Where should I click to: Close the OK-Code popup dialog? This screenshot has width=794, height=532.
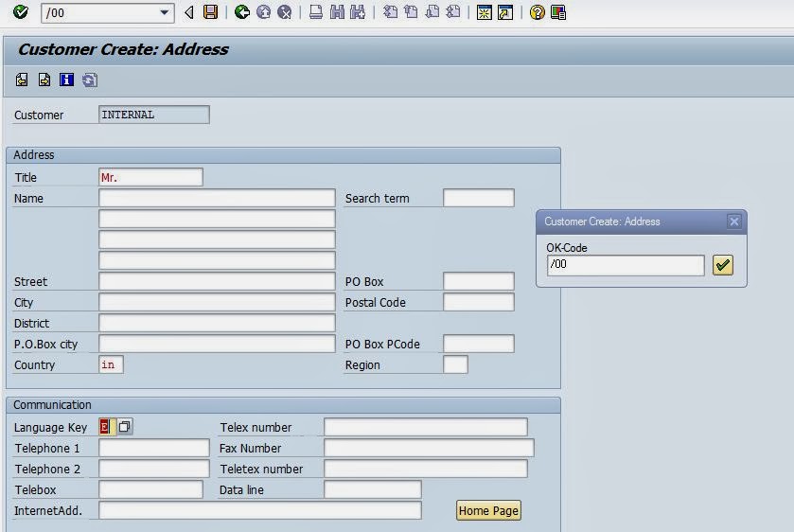click(x=733, y=222)
